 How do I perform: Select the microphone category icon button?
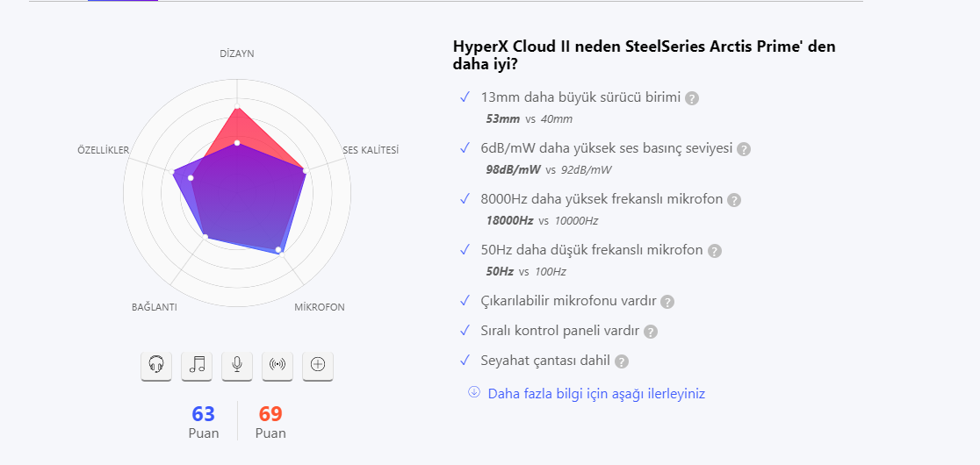(x=237, y=365)
